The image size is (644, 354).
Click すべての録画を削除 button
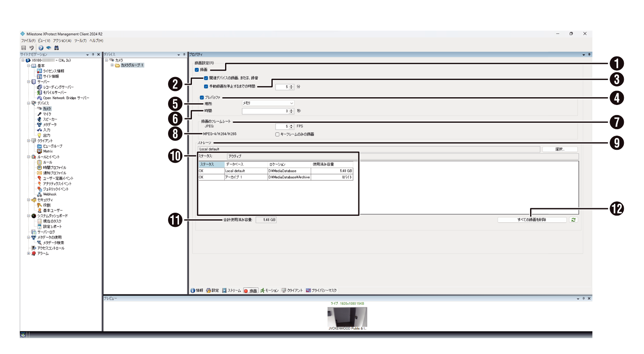(x=532, y=220)
